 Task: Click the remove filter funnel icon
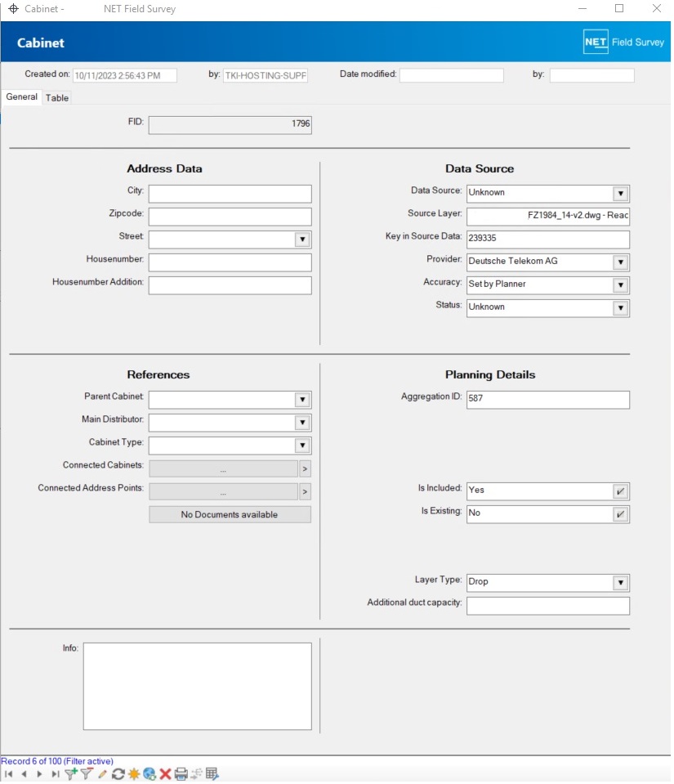point(87,774)
